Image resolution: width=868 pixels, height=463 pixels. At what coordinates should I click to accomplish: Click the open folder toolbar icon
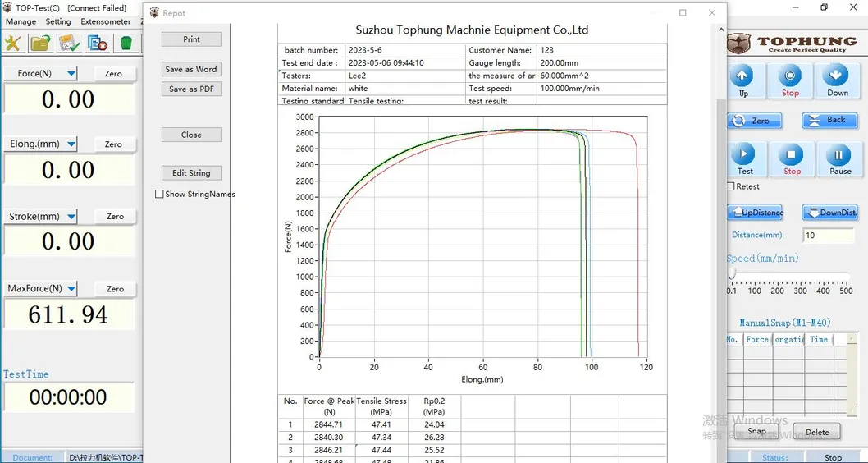[x=40, y=43]
